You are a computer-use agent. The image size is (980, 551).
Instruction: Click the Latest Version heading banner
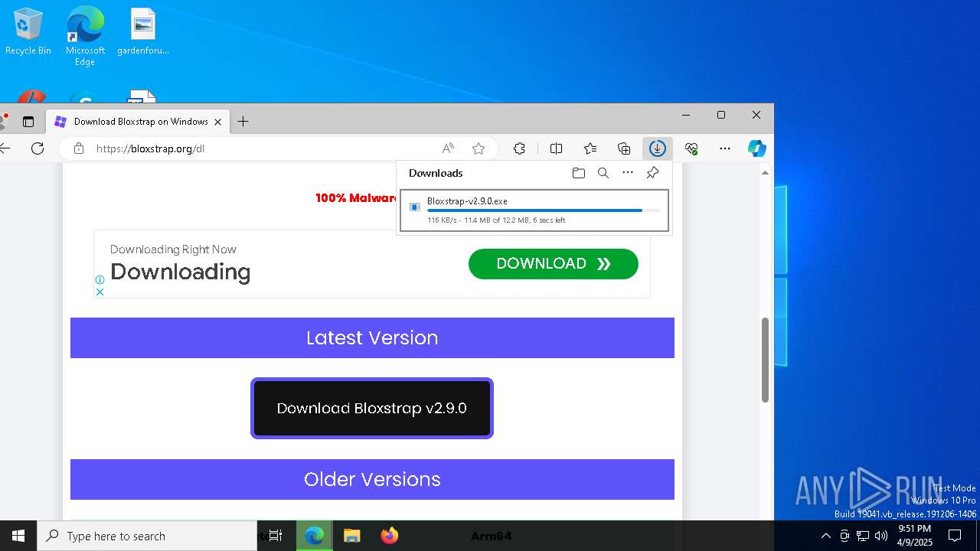tap(372, 337)
